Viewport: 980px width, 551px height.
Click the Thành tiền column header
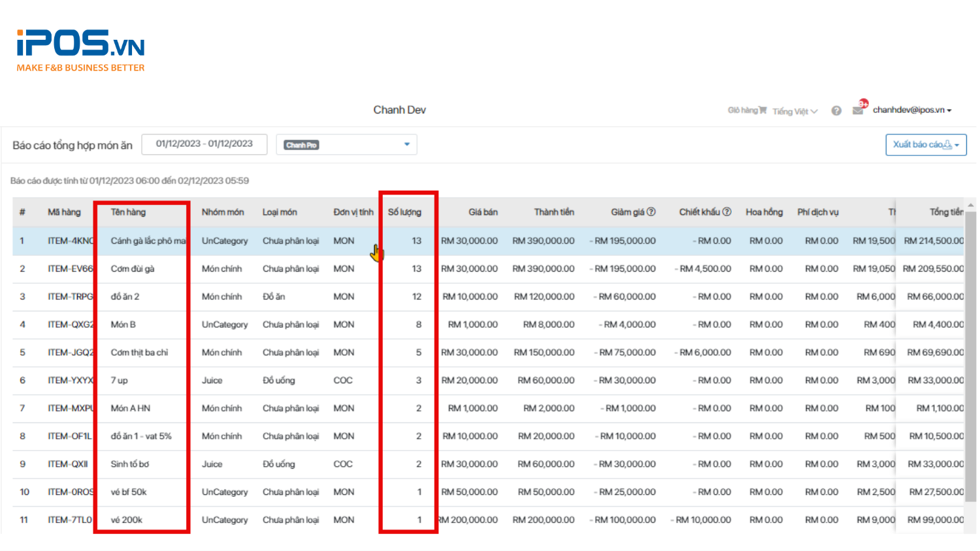[553, 212]
